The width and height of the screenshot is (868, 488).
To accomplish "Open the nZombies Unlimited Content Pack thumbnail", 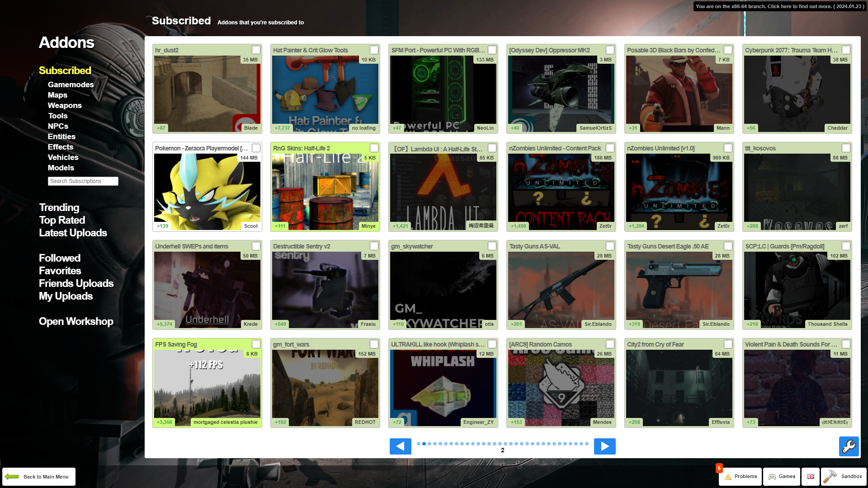I will [561, 192].
